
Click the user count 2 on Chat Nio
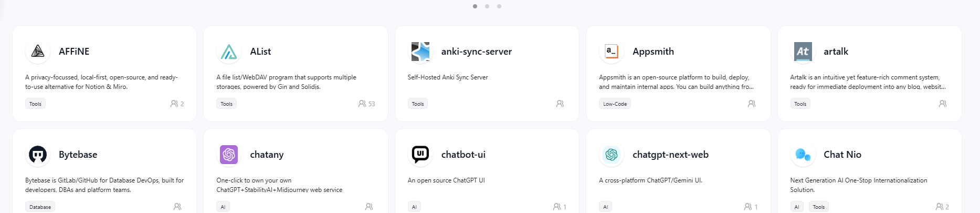click(947, 207)
